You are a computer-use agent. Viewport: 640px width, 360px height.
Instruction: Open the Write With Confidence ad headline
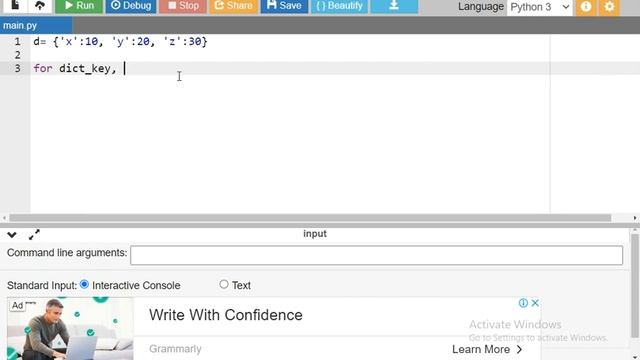tap(226, 315)
